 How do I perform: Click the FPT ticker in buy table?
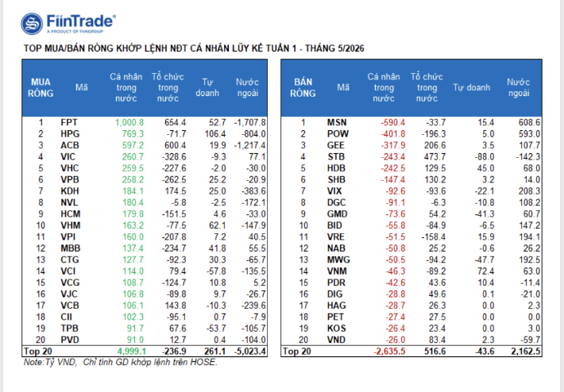click(x=69, y=122)
